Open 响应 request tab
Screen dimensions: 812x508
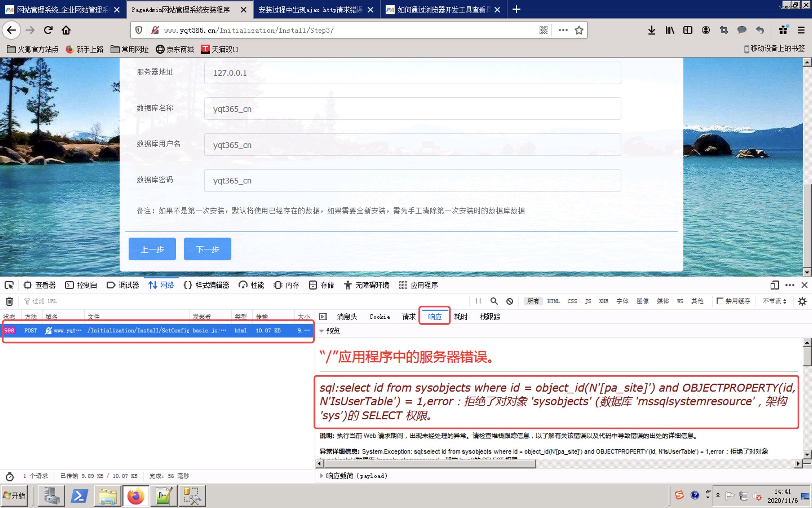[434, 316]
